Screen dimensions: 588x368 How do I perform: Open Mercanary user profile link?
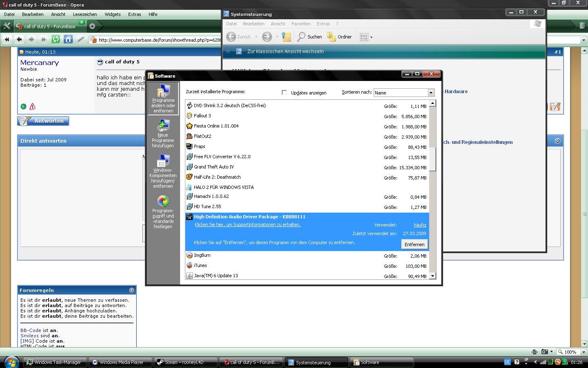click(x=40, y=63)
